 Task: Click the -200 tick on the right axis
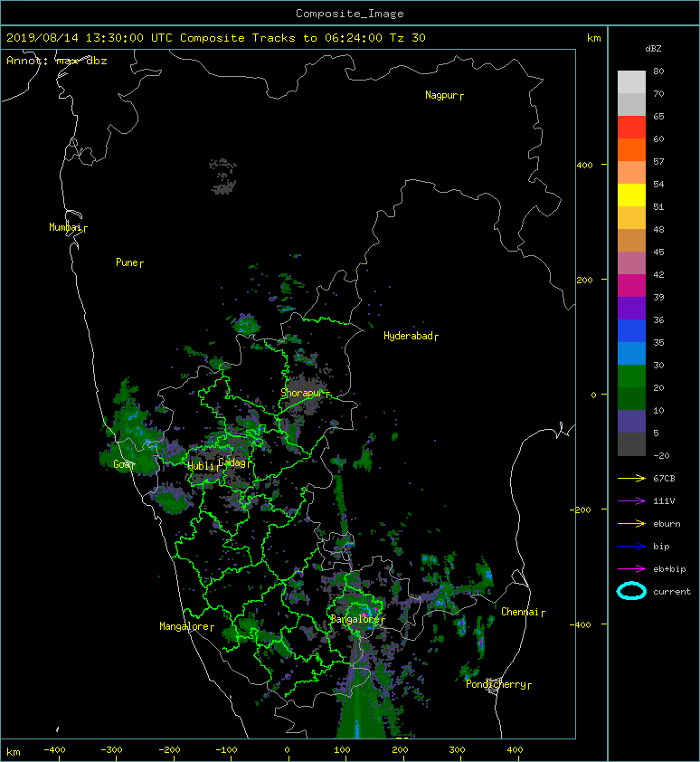point(582,510)
